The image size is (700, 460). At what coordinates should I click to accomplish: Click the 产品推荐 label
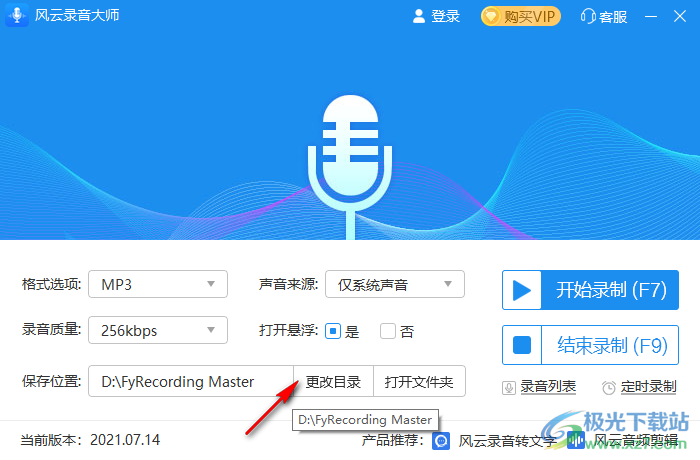pyautogui.click(x=392, y=440)
